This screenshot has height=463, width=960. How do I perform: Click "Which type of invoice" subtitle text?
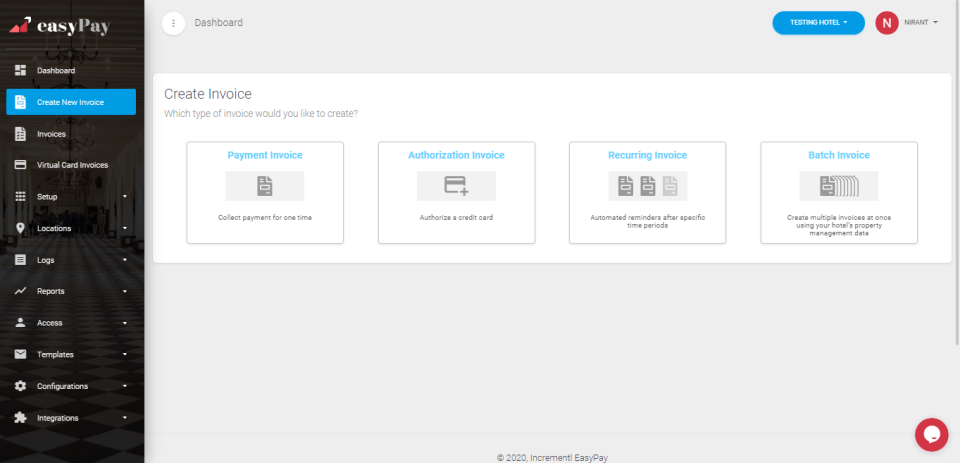click(261, 114)
